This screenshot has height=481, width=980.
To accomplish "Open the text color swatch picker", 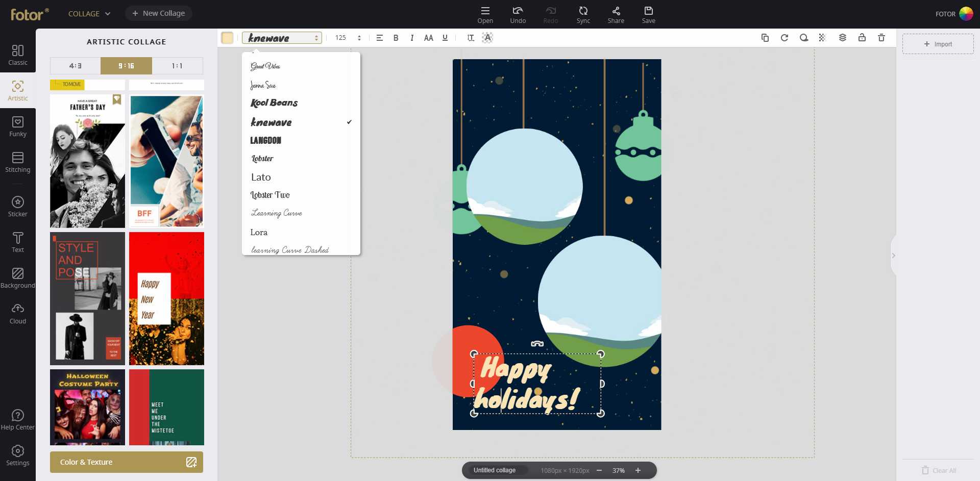I will pyautogui.click(x=227, y=37).
